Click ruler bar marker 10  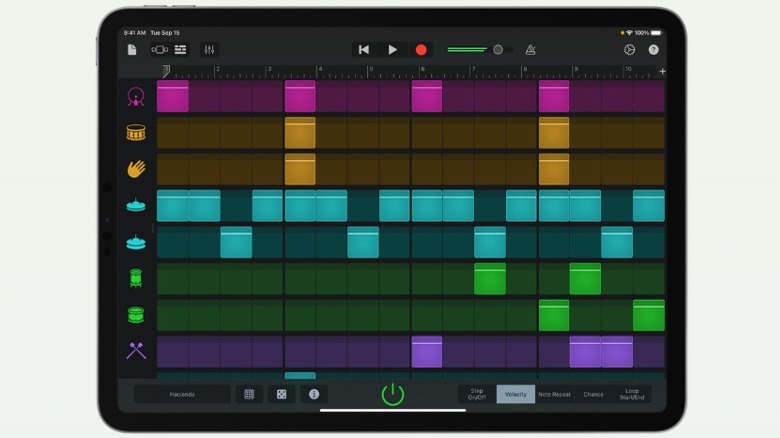click(628, 69)
